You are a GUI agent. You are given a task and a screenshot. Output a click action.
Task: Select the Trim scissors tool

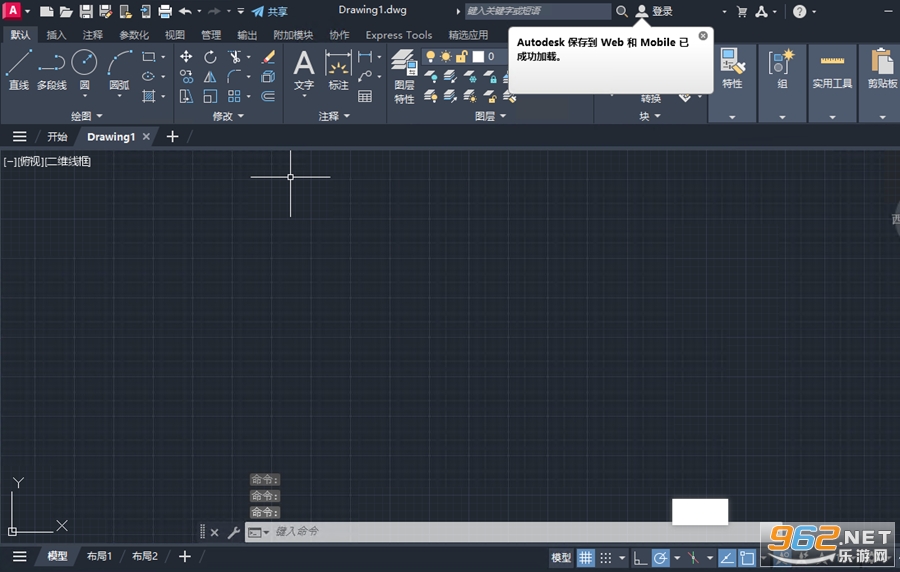point(234,56)
